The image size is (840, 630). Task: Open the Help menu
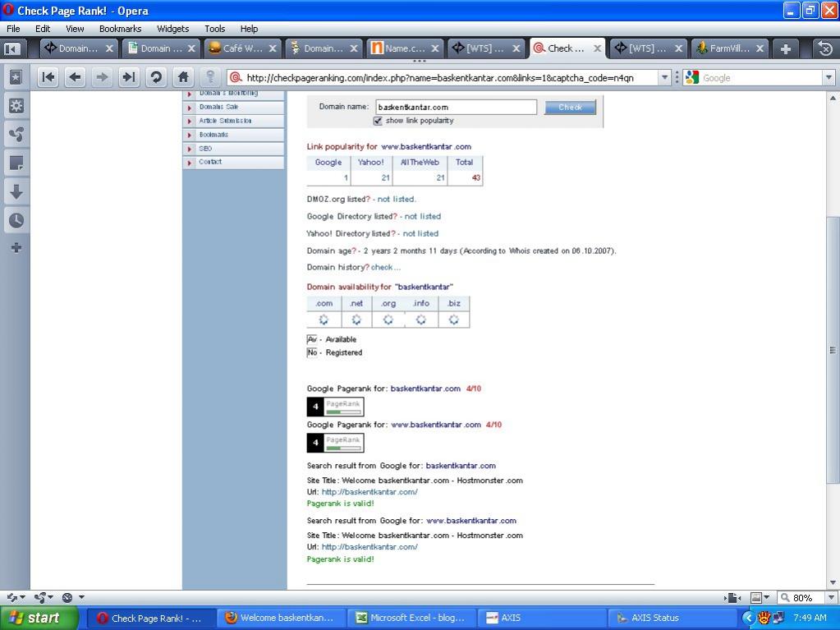pos(249,29)
